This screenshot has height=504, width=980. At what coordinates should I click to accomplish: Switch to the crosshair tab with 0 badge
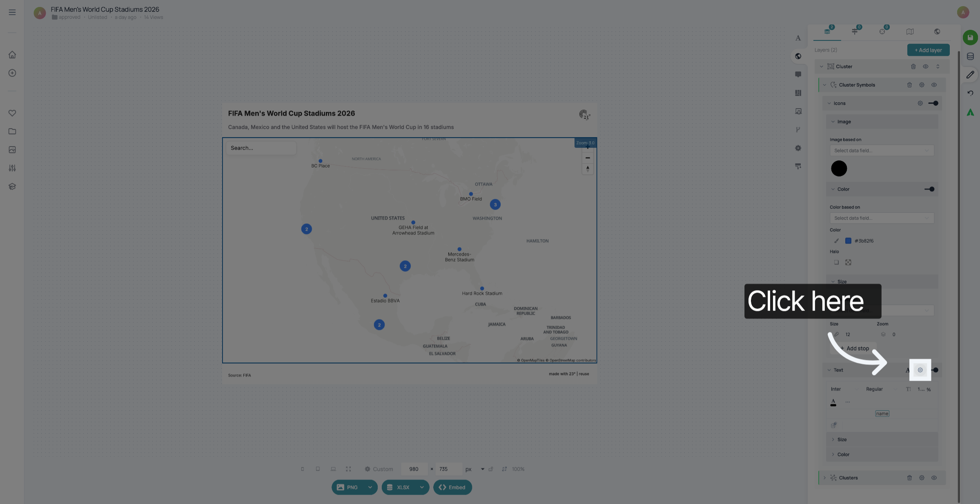tap(882, 31)
